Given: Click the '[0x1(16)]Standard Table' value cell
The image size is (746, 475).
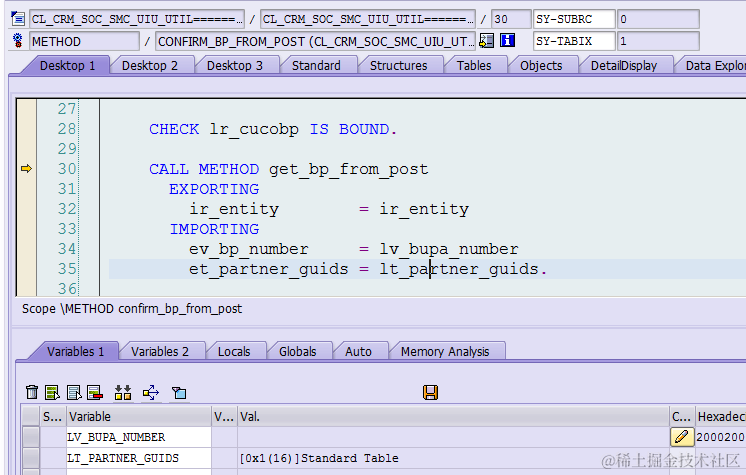Looking at the screenshot, I should pyautogui.click(x=453, y=458).
